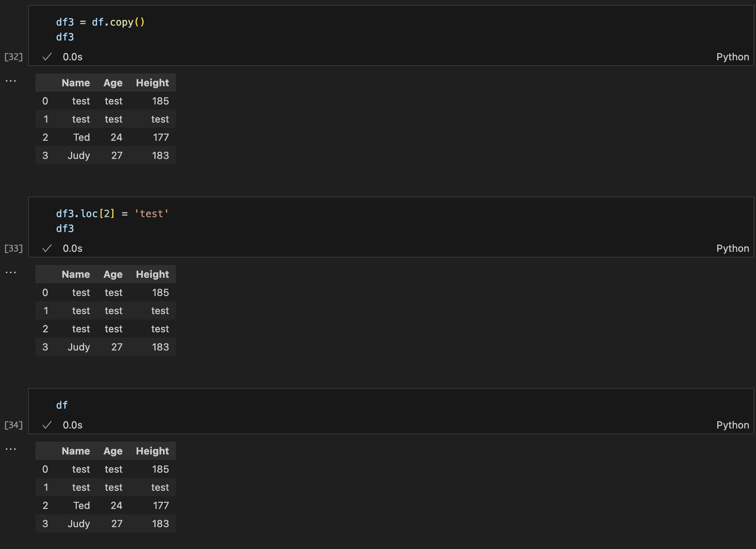Image resolution: width=756 pixels, height=549 pixels.
Task: Click the success checkmark on cell 32
Action: point(47,57)
